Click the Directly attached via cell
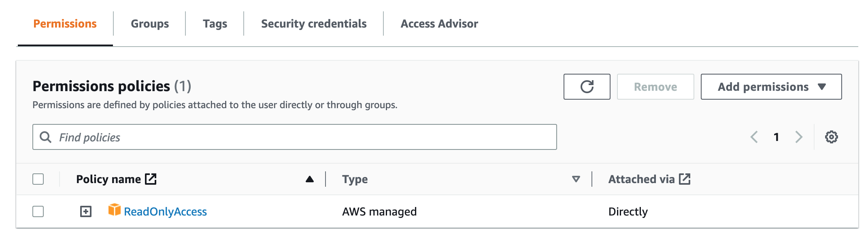The width and height of the screenshot is (868, 239). click(628, 211)
